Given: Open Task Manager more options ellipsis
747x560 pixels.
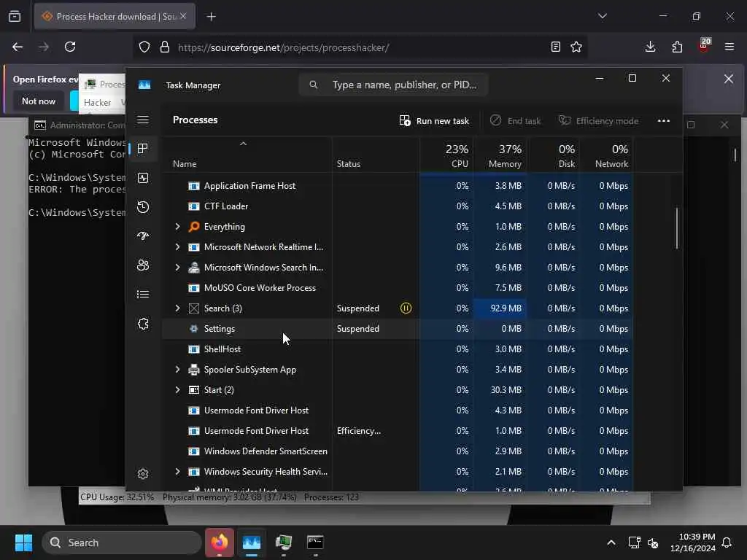Looking at the screenshot, I should [664, 121].
